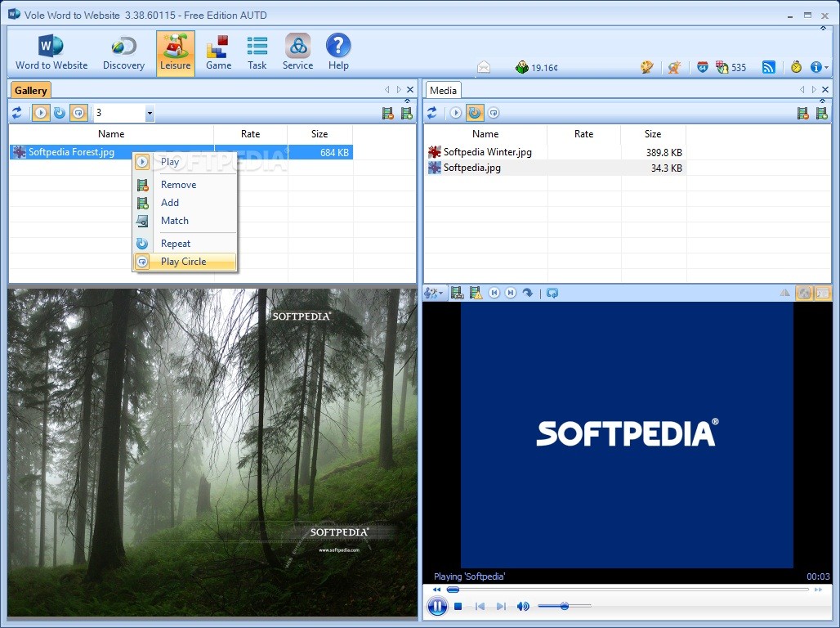This screenshot has height=628, width=840.
Task: Click the envelope mail icon
Action: 483,67
